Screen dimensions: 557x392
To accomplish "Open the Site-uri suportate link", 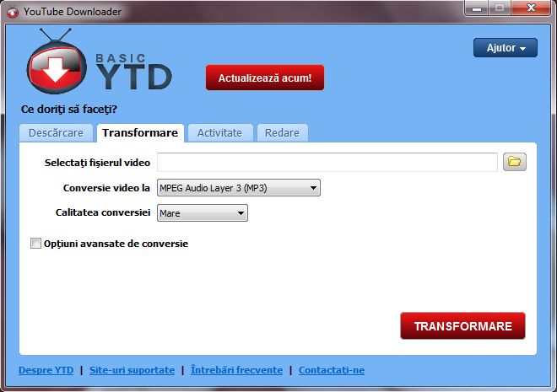I will click(x=132, y=370).
